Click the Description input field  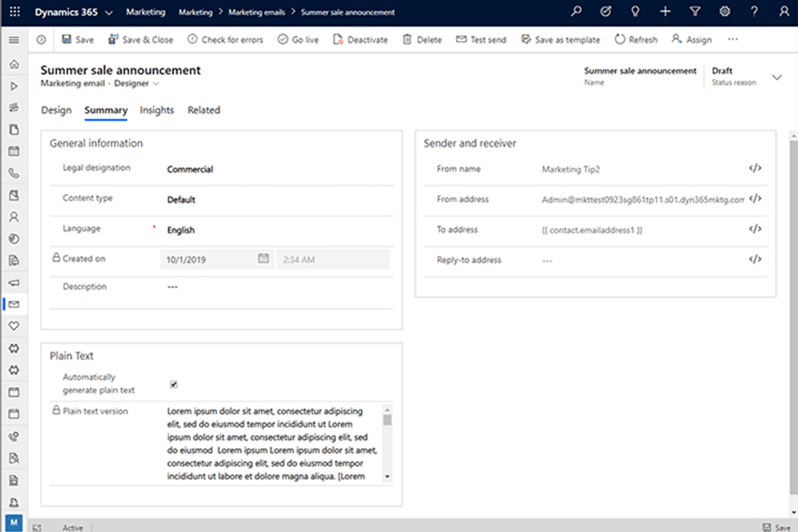[274, 287]
